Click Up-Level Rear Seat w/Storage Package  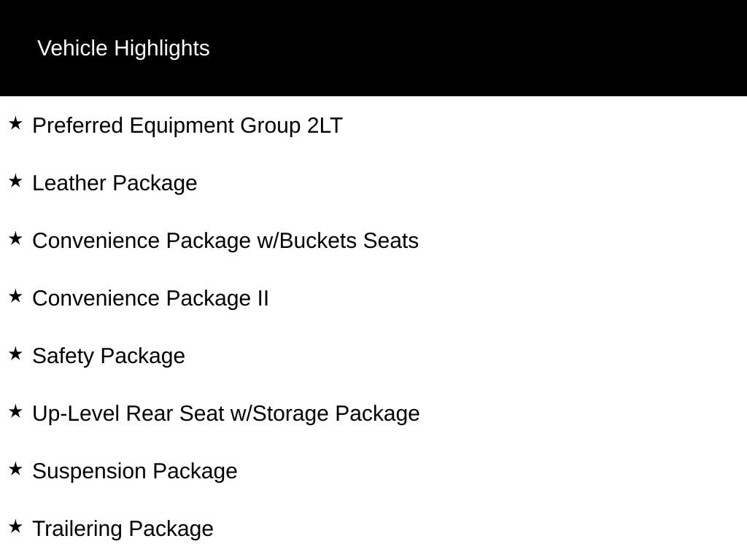point(226,414)
